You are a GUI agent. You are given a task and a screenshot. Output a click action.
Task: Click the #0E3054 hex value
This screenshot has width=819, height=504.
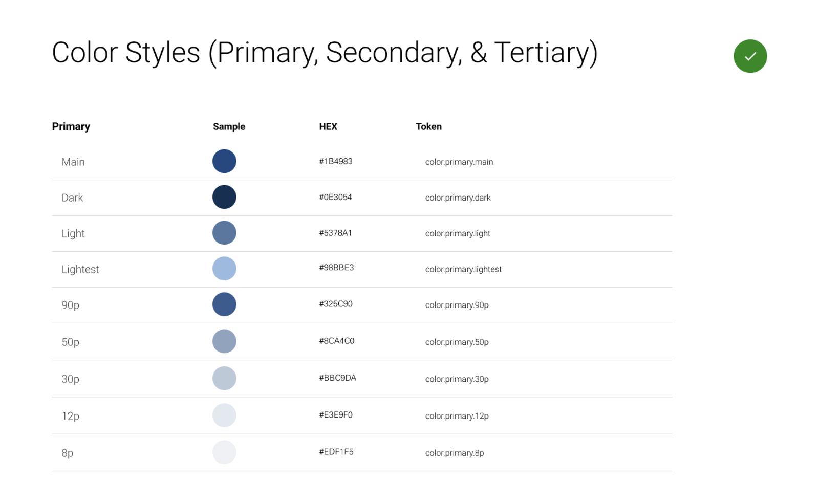[x=335, y=198]
